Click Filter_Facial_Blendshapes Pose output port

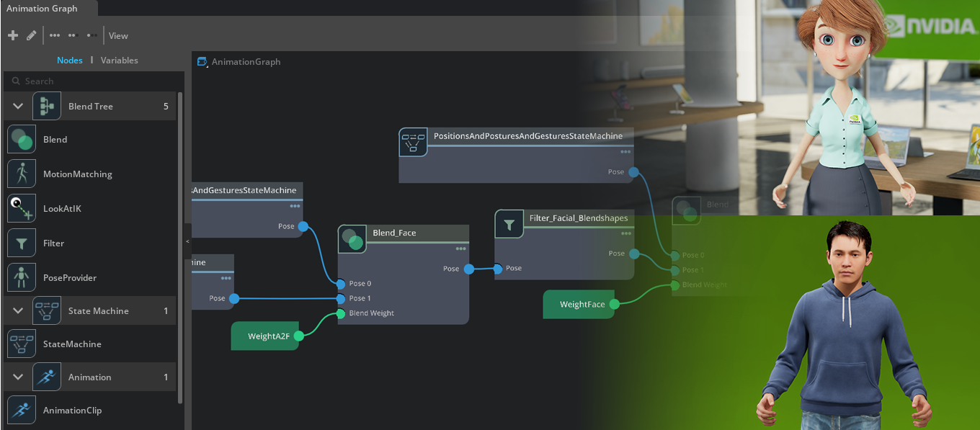(x=633, y=254)
